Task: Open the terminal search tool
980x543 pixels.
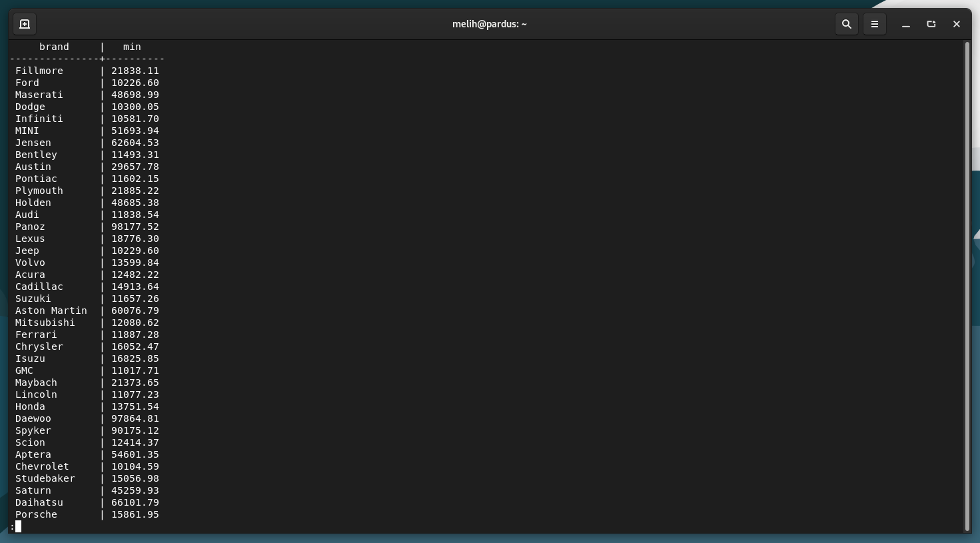Action: 847,24
